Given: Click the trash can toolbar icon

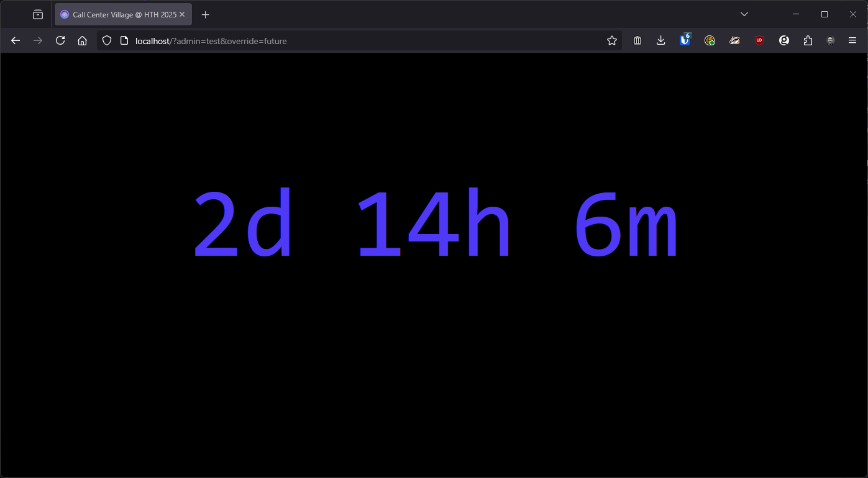Looking at the screenshot, I should (637, 40).
